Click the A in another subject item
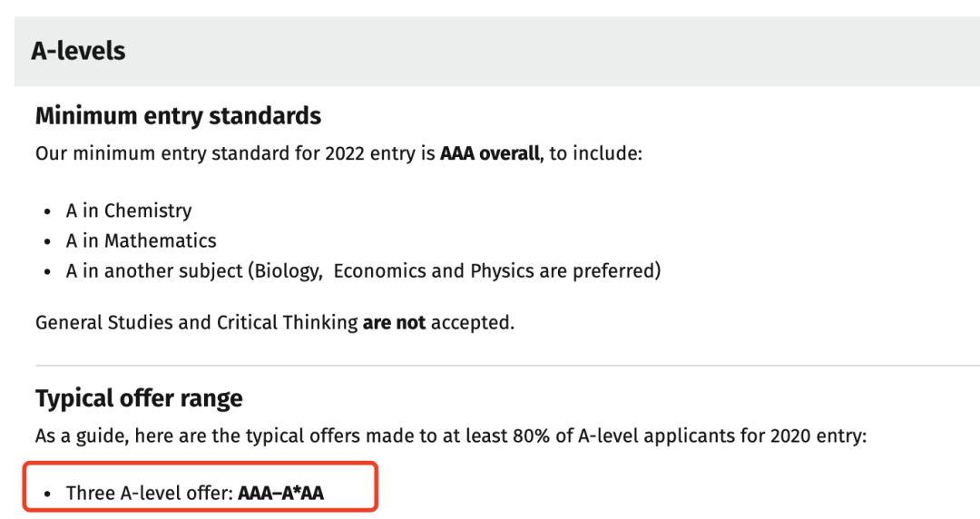Screen dimensions: 980x519 tap(363, 270)
